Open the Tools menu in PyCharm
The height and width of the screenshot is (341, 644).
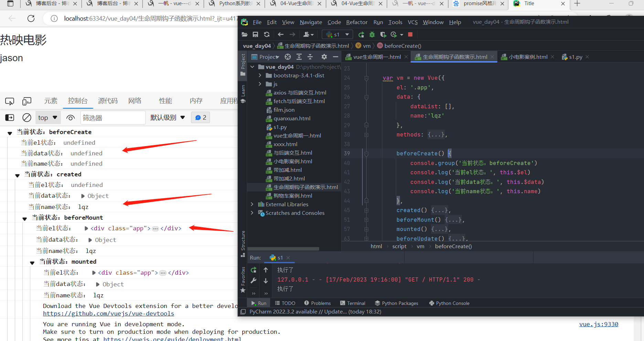point(395,22)
